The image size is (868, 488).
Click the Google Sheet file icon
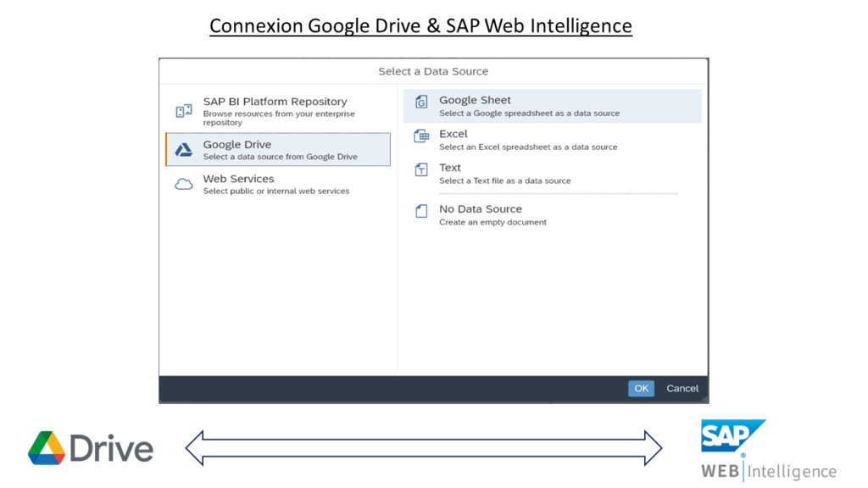tap(421, 102)
